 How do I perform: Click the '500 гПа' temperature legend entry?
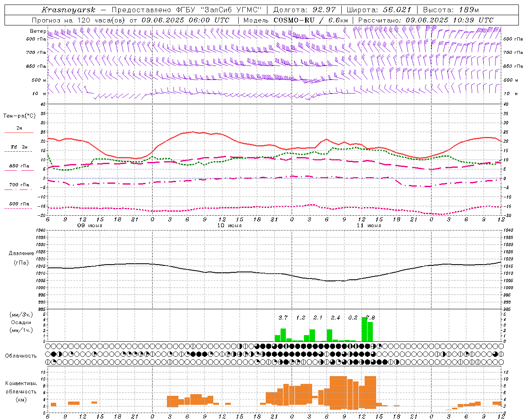pyautogui.click(x=19, y=204)
